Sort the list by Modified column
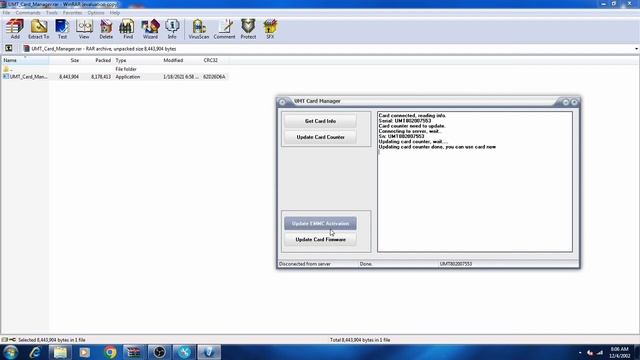Viewport: 640px width, 360px height. (x=181, y=60)
